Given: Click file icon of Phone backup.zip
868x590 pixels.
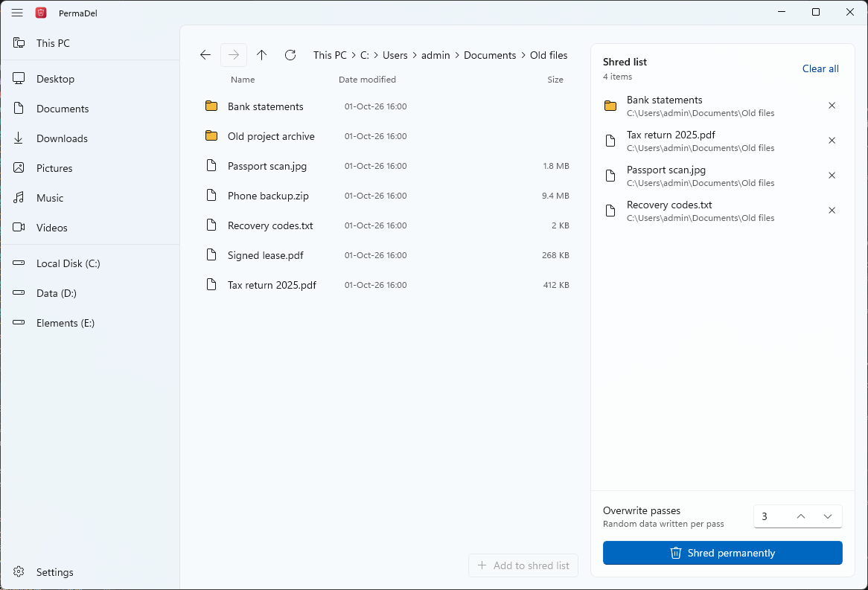Looking at the screenshot, I should point(211,195).
